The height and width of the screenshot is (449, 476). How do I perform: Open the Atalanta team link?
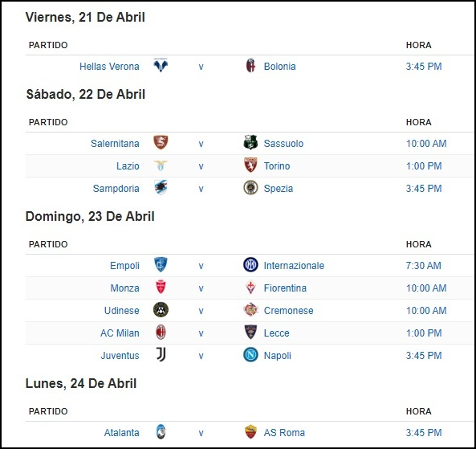[121, 433]
